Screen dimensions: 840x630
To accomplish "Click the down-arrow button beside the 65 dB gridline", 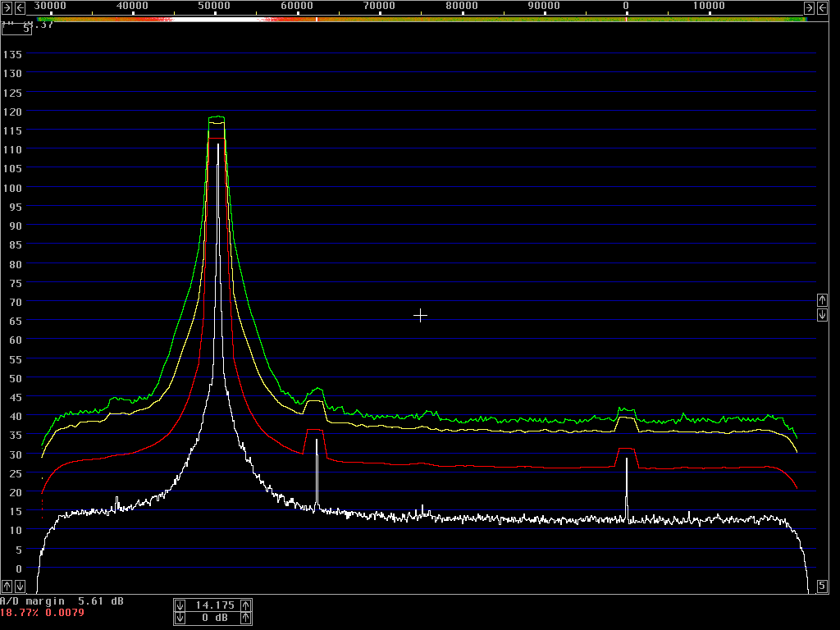I will 822,314.
